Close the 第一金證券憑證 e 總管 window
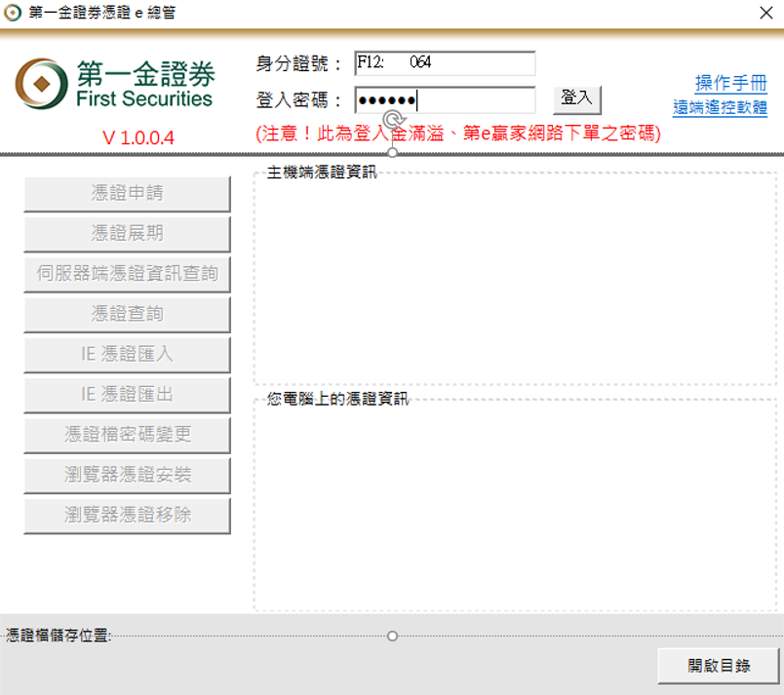Viewport: 784px width, 695px height. coord(765,14)
